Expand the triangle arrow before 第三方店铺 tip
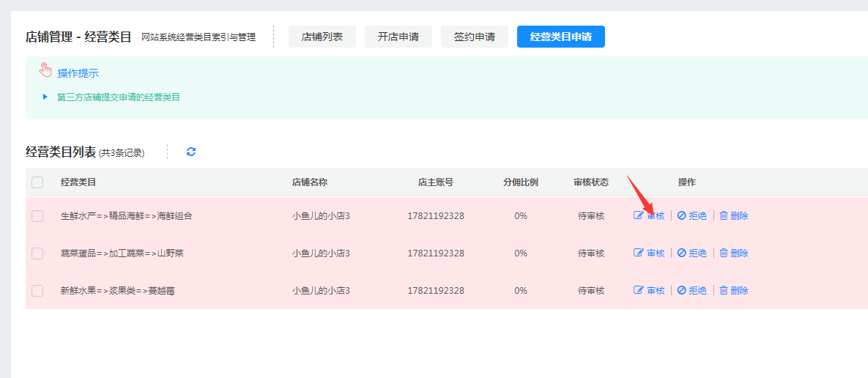Viewport: 868px width, 378px height. click(45, 97)
